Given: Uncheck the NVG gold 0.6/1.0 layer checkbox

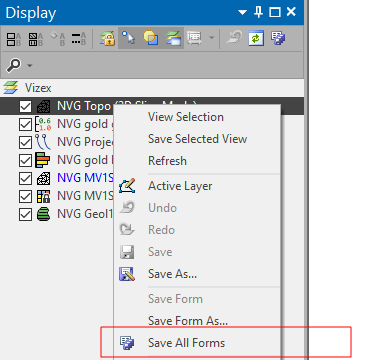Looking at the screenshot, I should [25, 124].
